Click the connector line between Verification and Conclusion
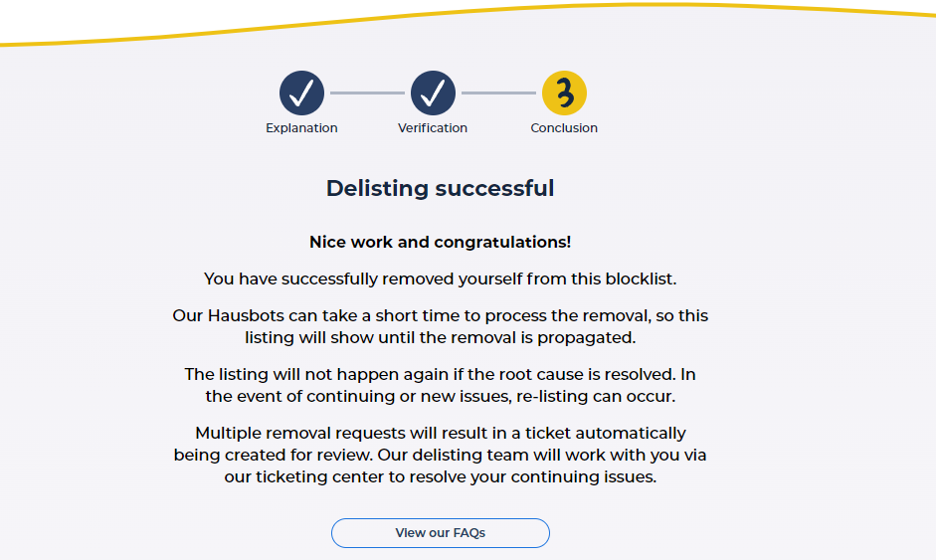The image size is (936, 560). 498,93
